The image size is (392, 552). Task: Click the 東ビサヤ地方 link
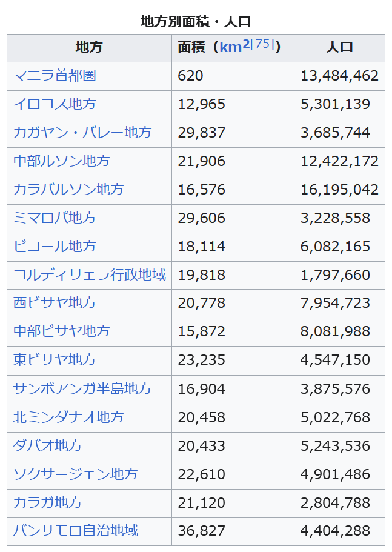(55, 360)
